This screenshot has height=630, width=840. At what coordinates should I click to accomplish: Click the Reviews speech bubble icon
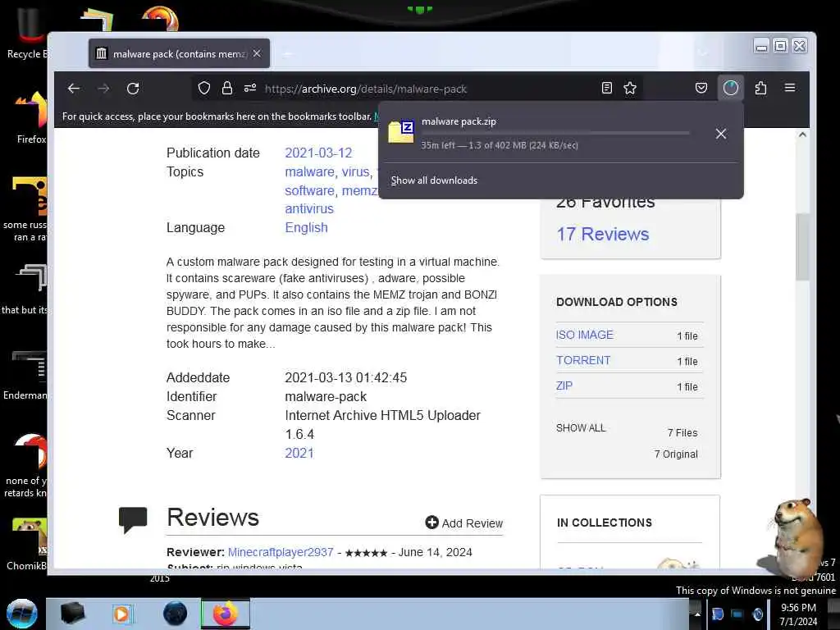coord(133,519)
